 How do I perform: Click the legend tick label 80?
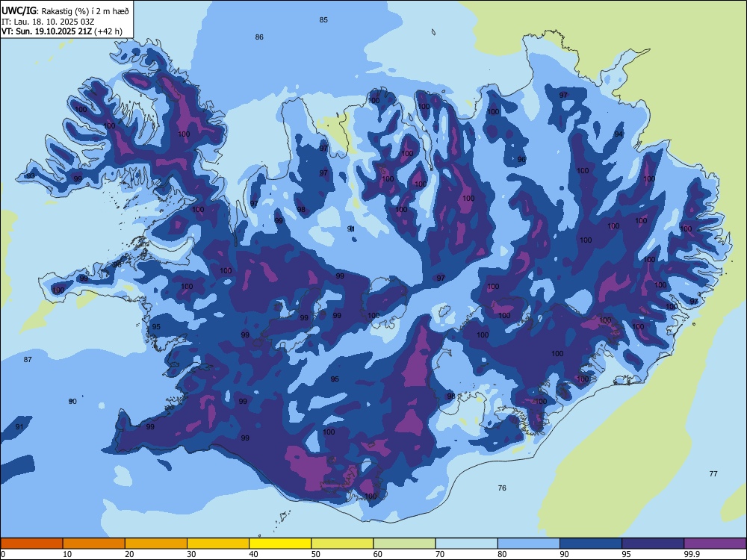502,554
